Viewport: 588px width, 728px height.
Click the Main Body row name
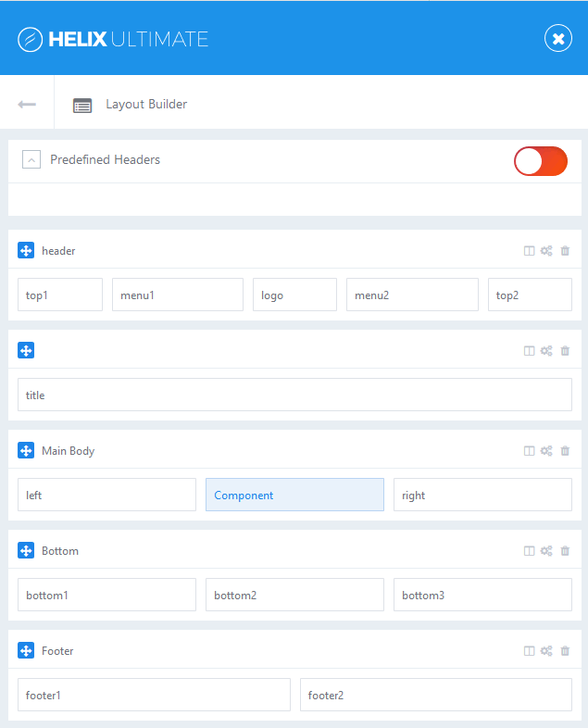[x=69, y=451]
